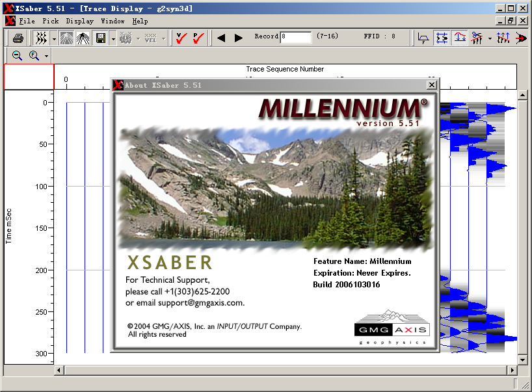Image resolution: width=532 pixels, height=392 pixels.
Task: Click the XXX VEL velocity icon
Action: tap(151, 38)
